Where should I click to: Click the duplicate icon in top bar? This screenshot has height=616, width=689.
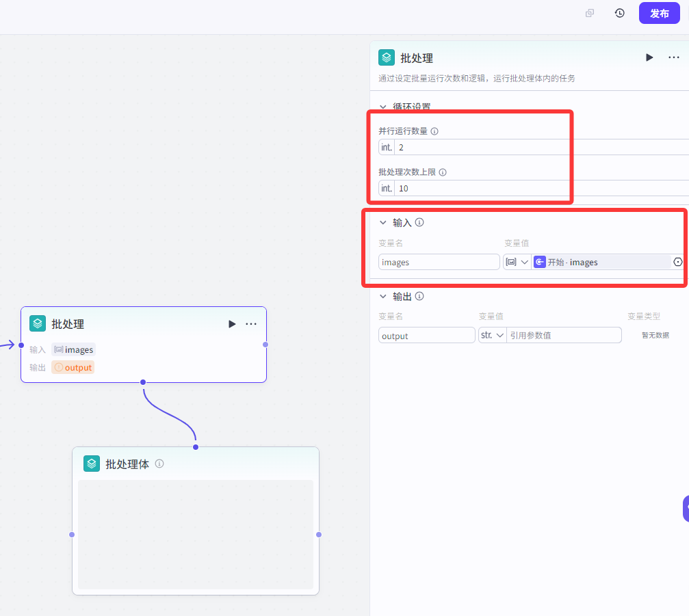pyautogui.click(x=589, y=14)
